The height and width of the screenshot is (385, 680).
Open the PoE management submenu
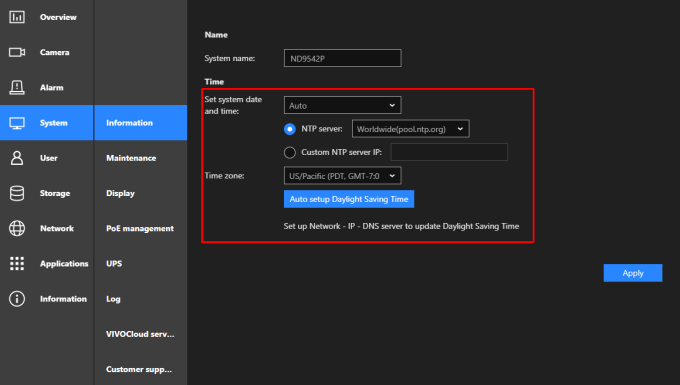tap(140, 228)
